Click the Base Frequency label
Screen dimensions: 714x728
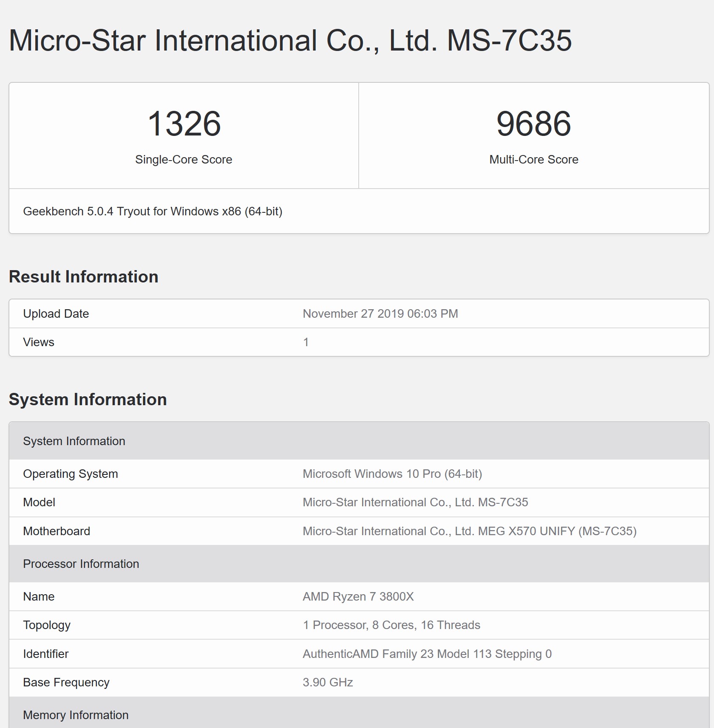[66, 683]
